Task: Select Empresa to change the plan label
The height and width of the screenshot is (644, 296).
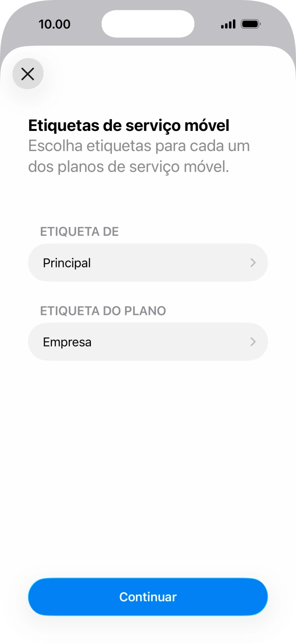Action: [67, 341]
